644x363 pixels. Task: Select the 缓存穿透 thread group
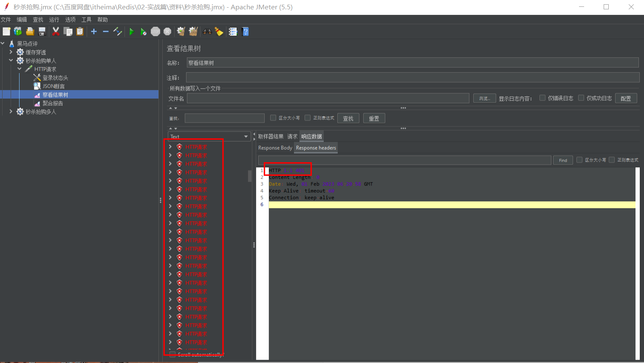[x=36, y=52]
